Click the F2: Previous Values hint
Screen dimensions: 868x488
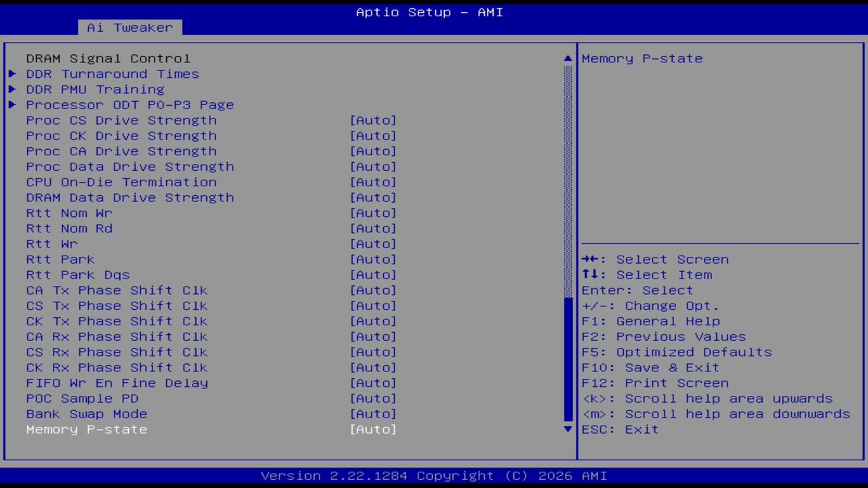[x=664, y=337]
